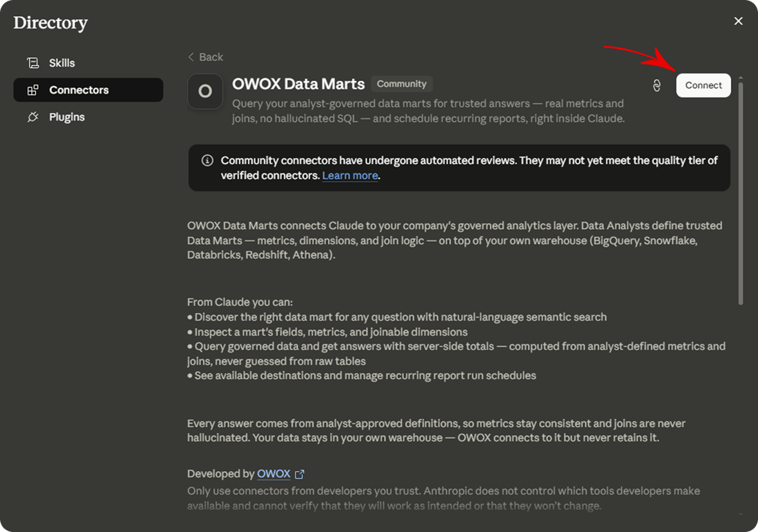
Task: Go back using the Back link
Action: [x=206, y=57]
